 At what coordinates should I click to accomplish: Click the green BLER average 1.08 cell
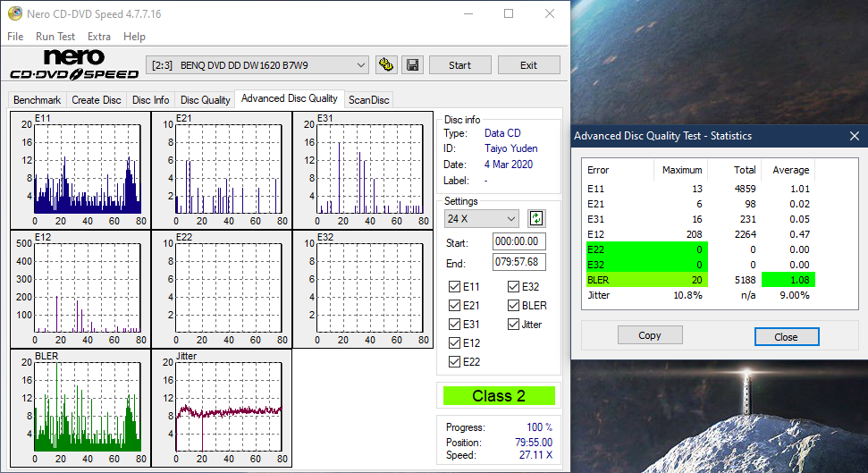point(788,280)
